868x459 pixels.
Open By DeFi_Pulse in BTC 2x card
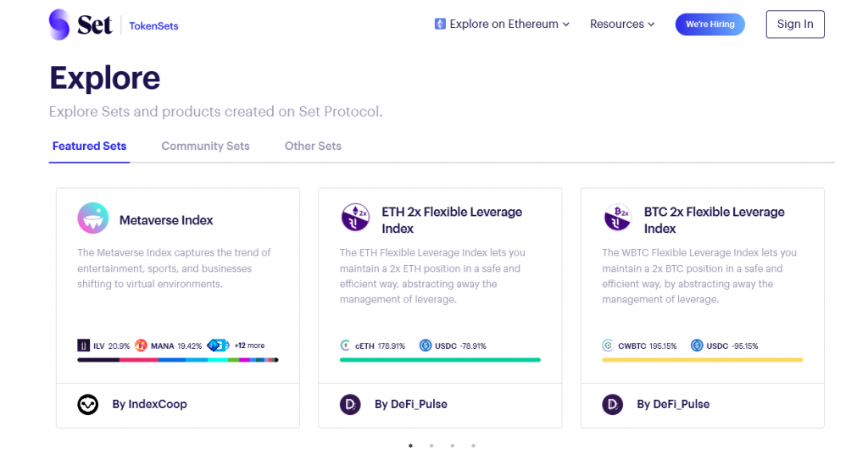tap(673, 404)
